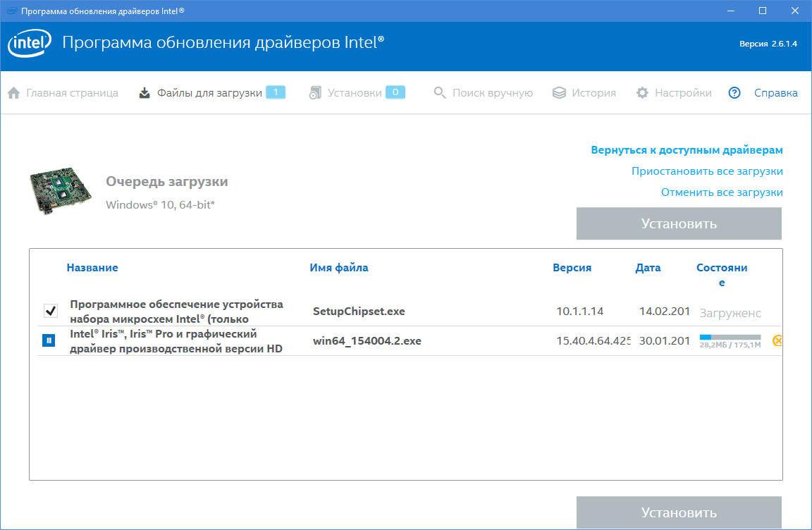Click Приостановить все загрузки link

point(707,171)
